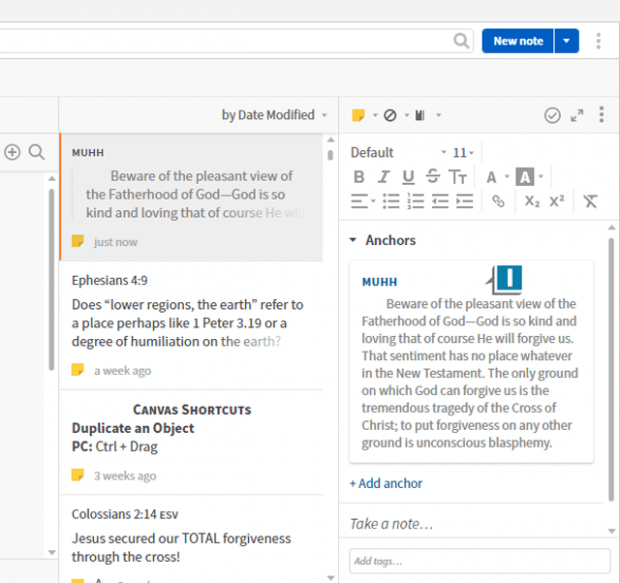Toggle italic text formatting
Image resolution: width=620 pixels, height=583 pixels.
pyautogui.click(x=384, y=177)
